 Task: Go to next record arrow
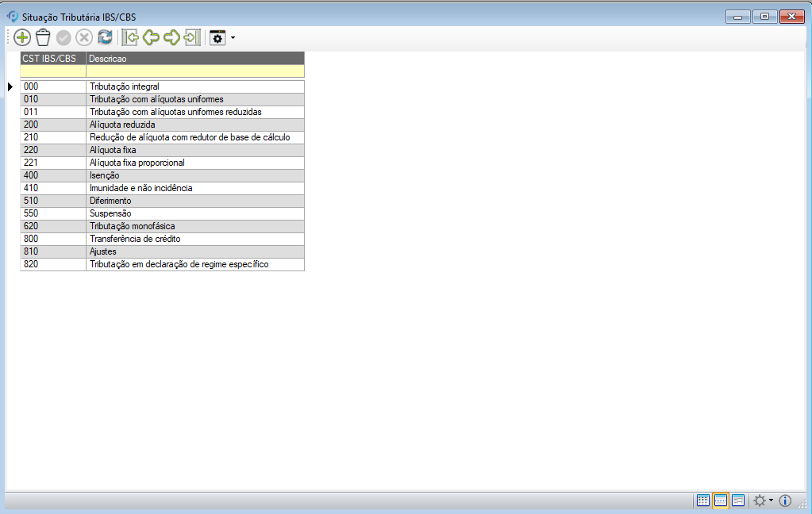tap(171, 38)
